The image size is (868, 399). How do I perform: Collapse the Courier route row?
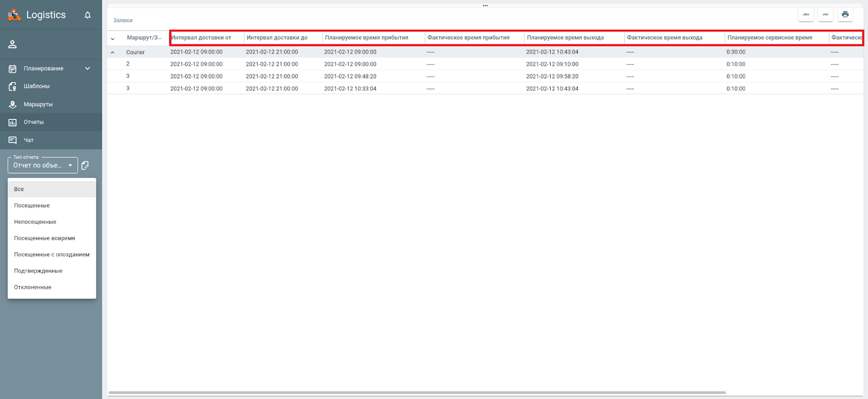[113, 53]
